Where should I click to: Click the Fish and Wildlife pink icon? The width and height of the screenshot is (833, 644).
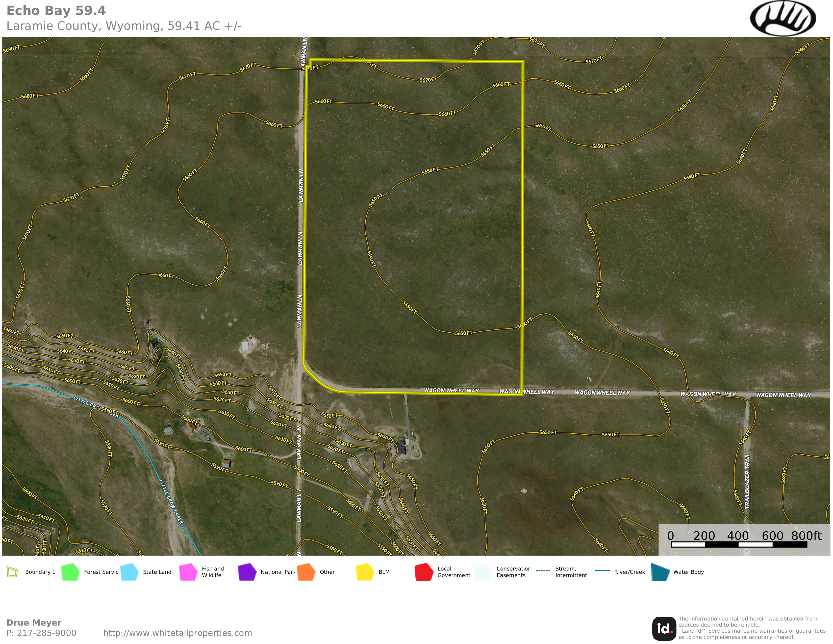(x=188, y=572)
